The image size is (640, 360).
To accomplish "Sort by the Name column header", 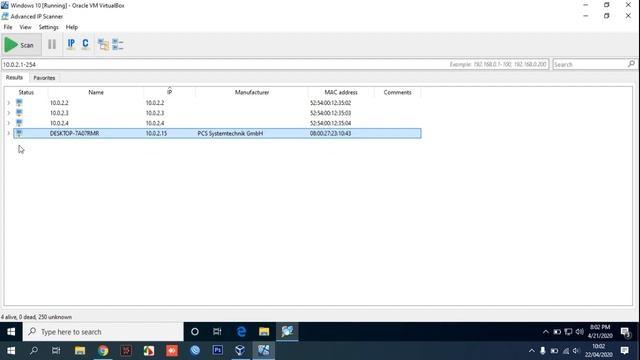I will 96,92.
